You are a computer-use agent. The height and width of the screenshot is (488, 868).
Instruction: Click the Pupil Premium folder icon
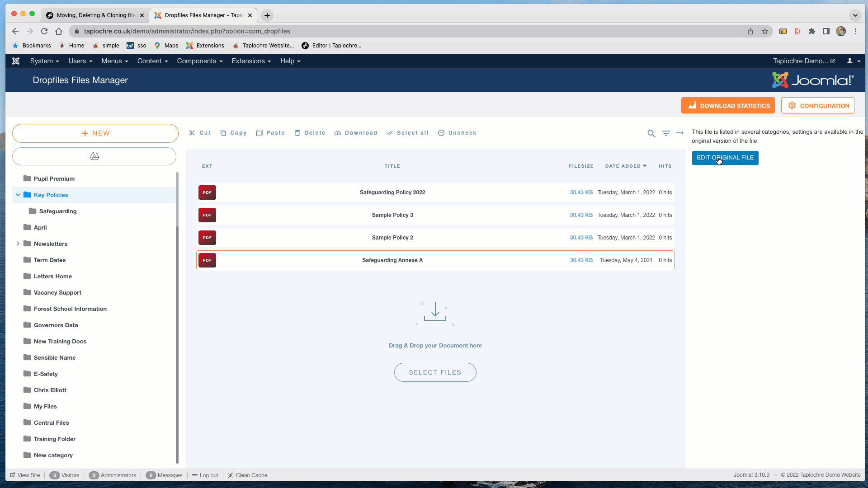[x=27, y=178]
